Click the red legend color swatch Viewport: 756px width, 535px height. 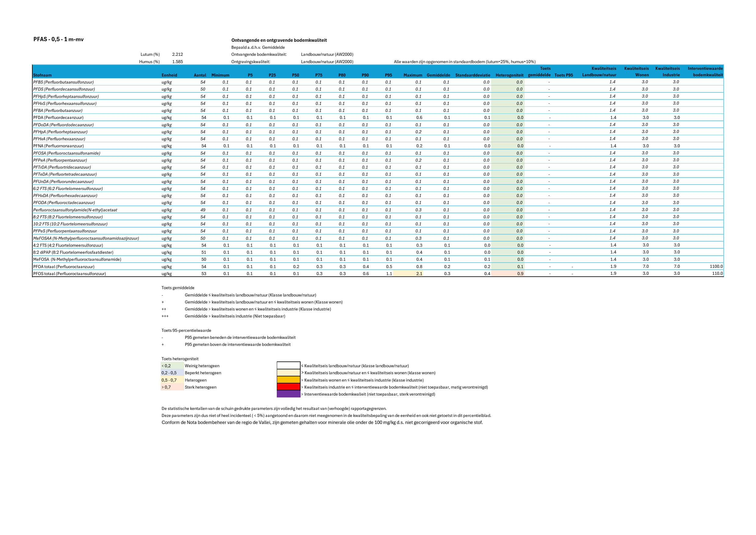point(288,387)
